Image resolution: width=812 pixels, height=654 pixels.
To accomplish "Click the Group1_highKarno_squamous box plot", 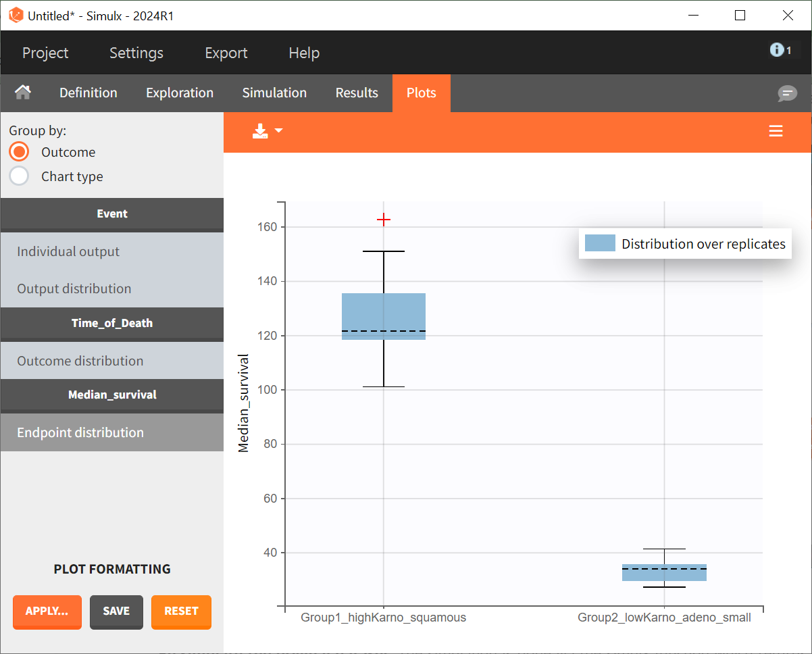I will click(x=384, y=316).
